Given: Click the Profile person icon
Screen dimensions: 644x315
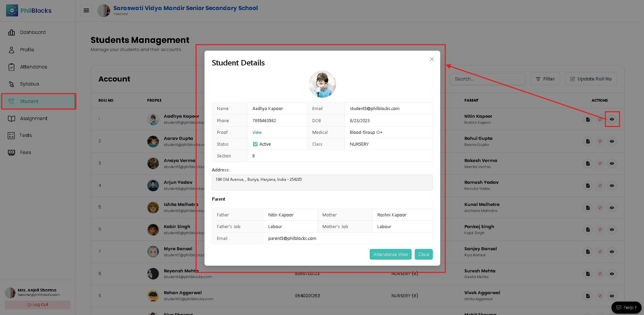Looking at the screenshot, I should [x=11, y=50].
